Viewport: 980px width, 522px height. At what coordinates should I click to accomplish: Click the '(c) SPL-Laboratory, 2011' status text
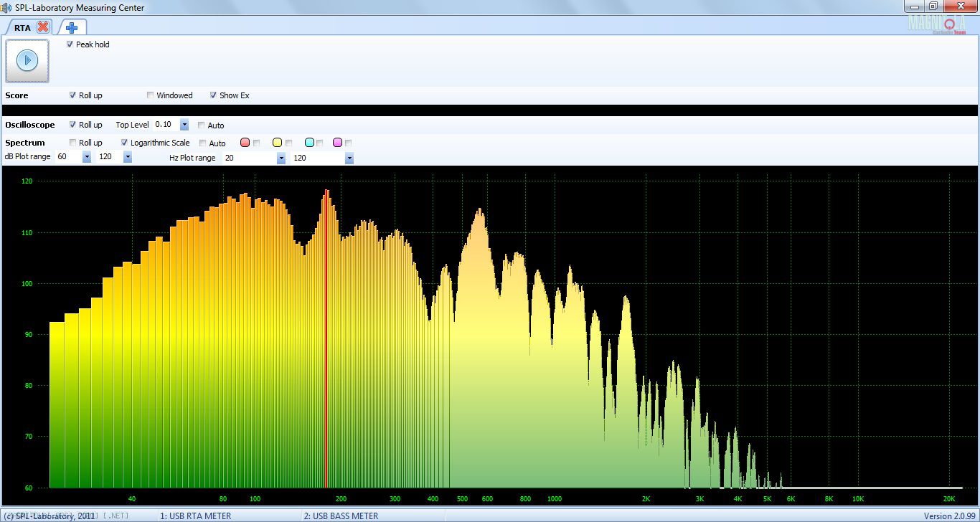[x=49, y=516]
